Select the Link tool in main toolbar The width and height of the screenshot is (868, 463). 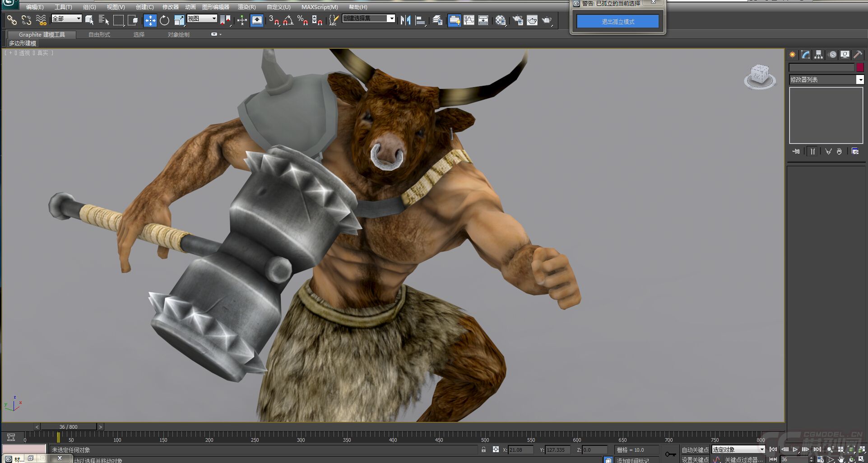(x=12, y=20)
